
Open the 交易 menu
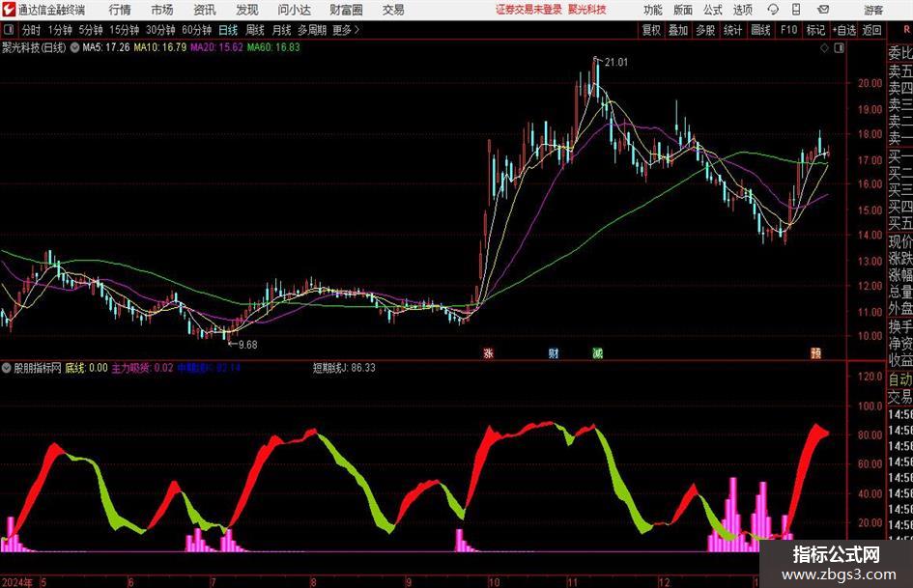[x=393, y=10]
